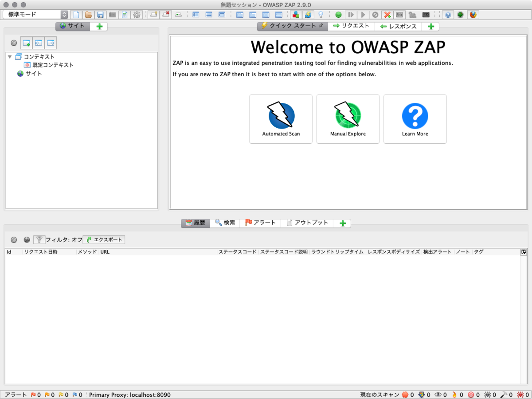This screenshot has height=399, width=532.
Task: Toggle the pin on Quick Start tab
Action: click(321, 26)
